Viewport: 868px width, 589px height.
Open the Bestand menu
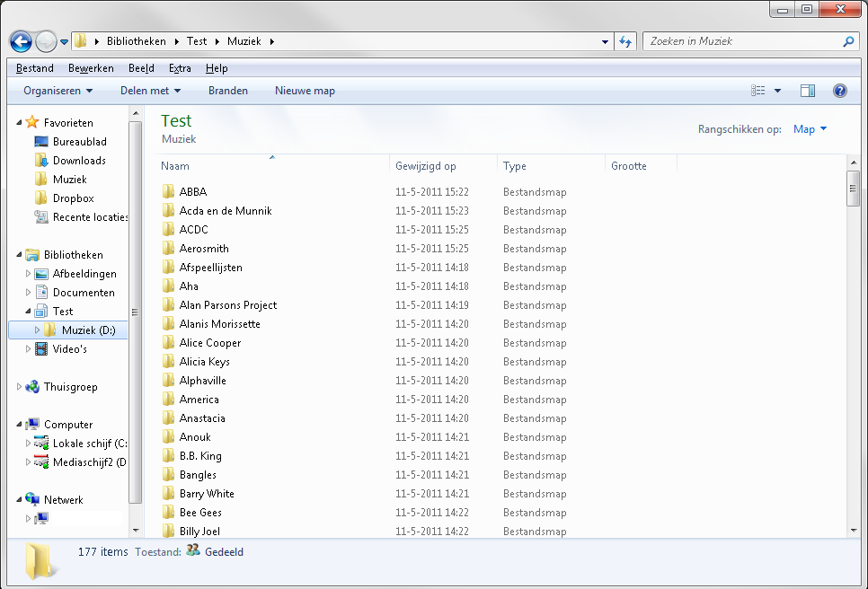point(35,68)
